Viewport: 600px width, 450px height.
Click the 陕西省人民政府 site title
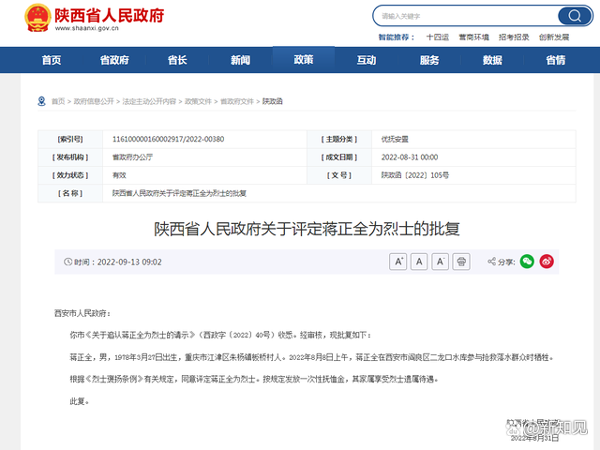tap(109, 15)
